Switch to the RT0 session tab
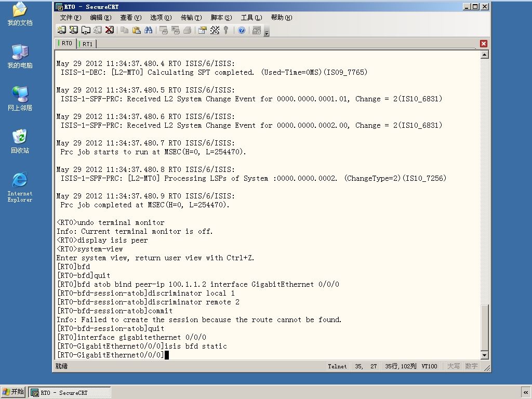 pos(65,43)
